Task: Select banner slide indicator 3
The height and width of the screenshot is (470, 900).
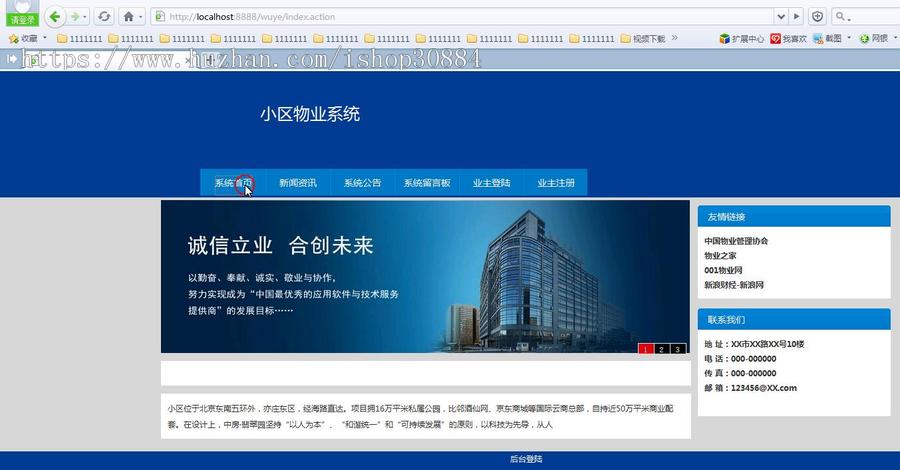Action: 677,348
